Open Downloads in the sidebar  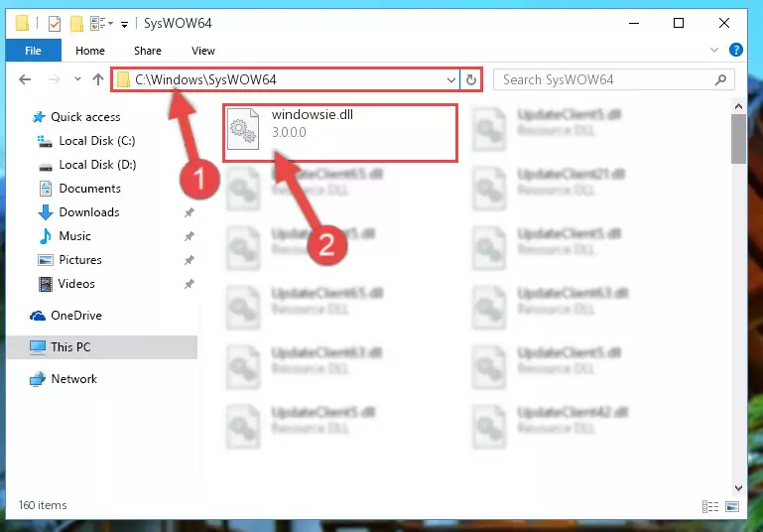[78, 212]
